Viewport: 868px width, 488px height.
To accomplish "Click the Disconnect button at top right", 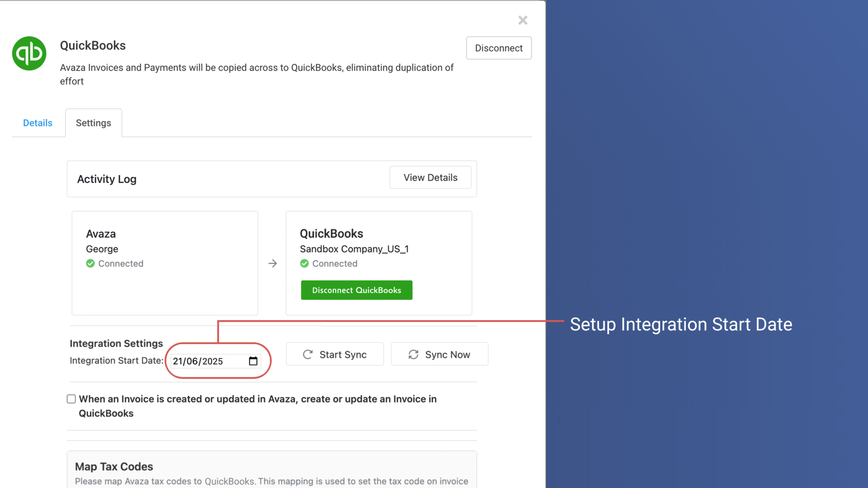I will (x=498, y=48).
